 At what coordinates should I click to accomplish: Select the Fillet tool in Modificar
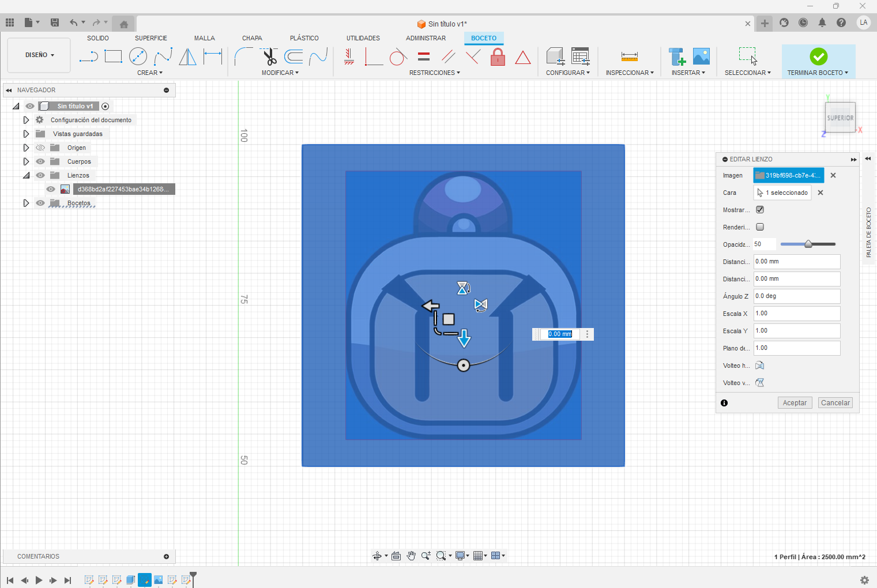(x=243, y=56)
